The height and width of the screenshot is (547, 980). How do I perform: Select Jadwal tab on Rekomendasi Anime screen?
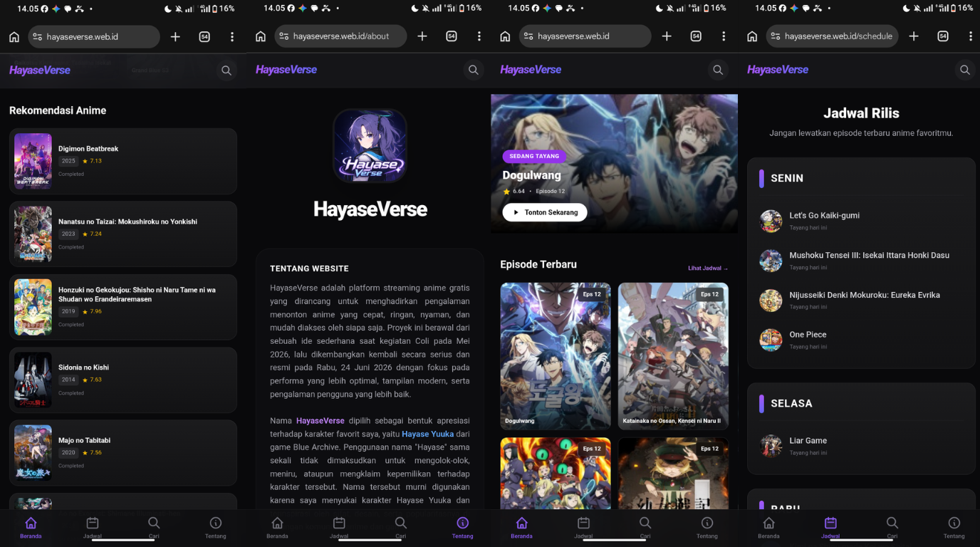93,528
